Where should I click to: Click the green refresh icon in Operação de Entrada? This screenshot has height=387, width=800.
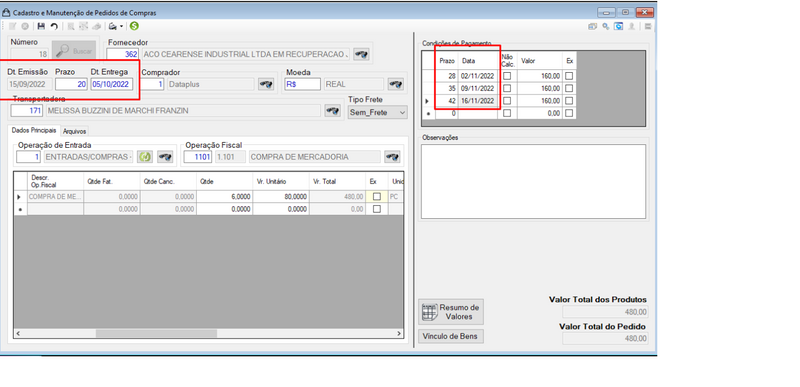click(145, 157)
